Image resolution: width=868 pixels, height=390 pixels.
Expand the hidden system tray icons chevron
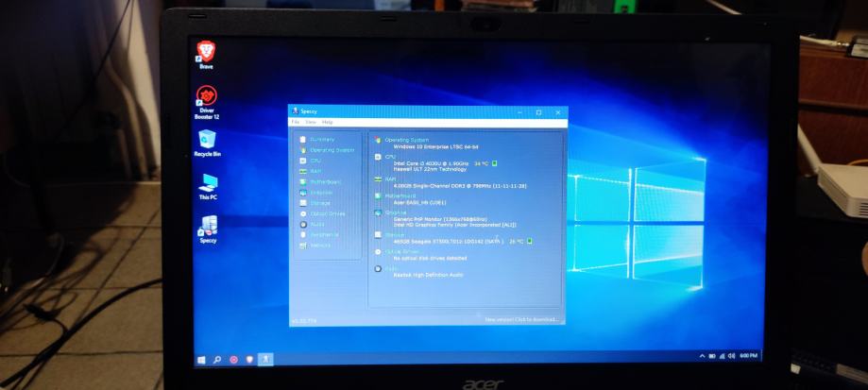pos(703,356)
